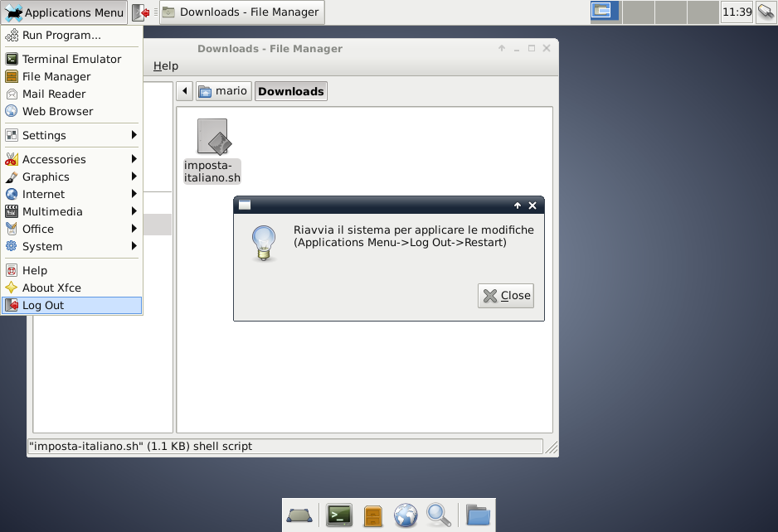This screenshot has height=532, width=778.
Task: Start Web Browser from the menu
Action: (x=72, y=111)
